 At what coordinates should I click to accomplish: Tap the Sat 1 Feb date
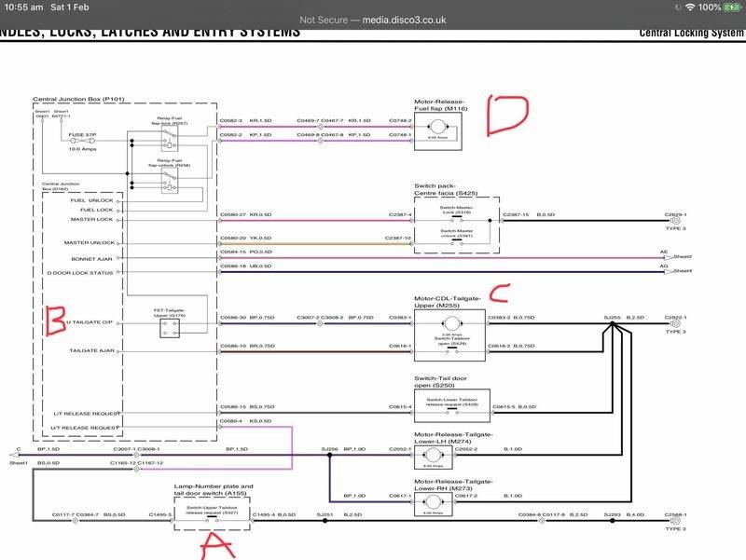(x=69, y=7)
